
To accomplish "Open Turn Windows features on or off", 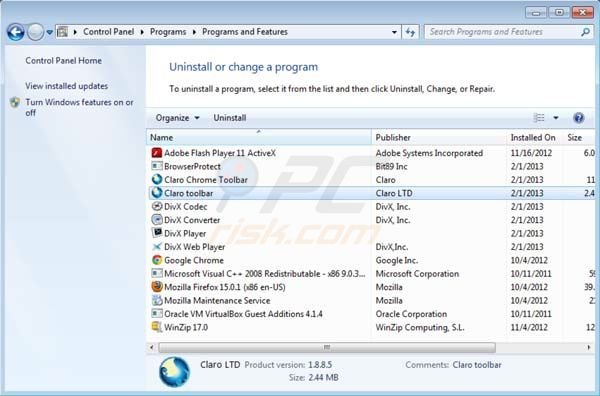I will tap(79, 108).
